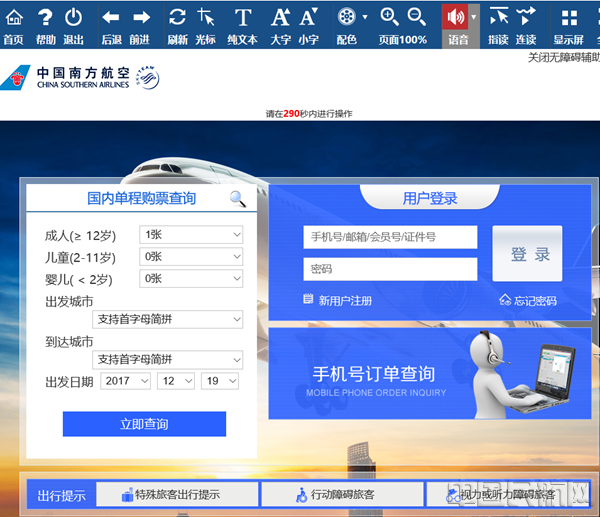The image size is (600, 517).
Task: Go to the 首页 home icon
Action: coord(14,18)
